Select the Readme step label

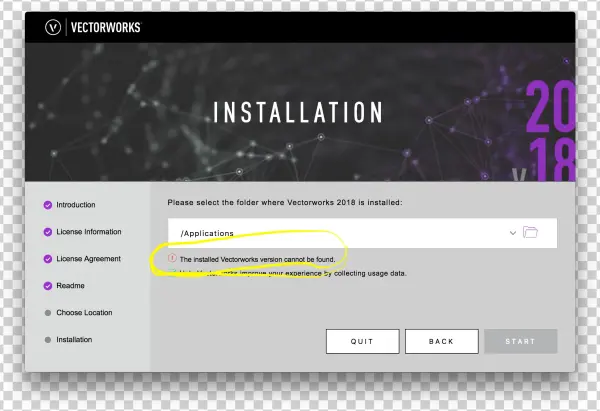click(x=70, y=286)
